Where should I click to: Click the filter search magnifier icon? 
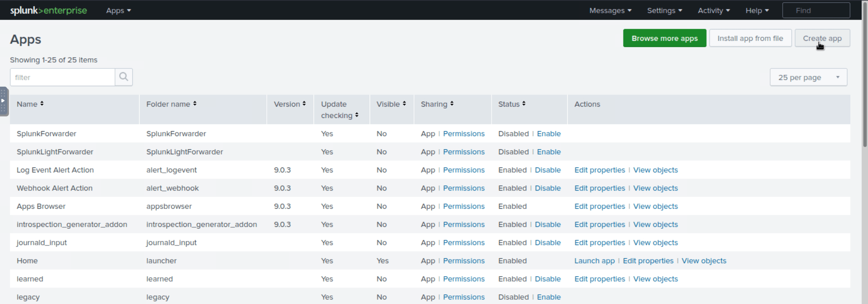124,77
